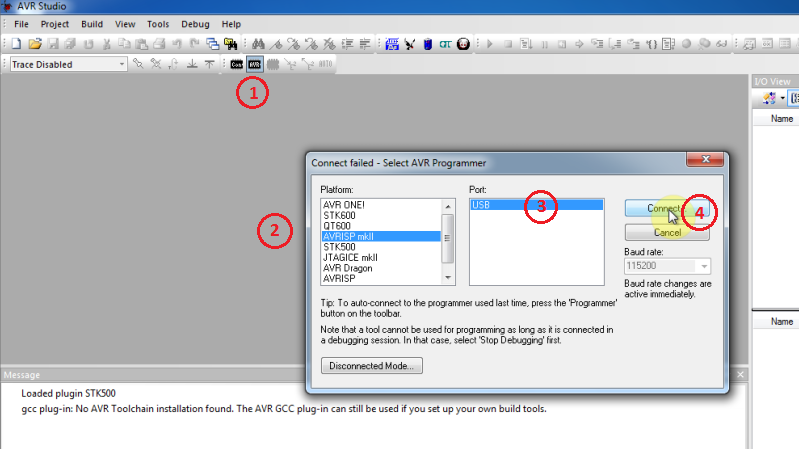This screenshot has width=799, height=449.
Task: Click the Platform list scroll-down arrow
Action: [x=448, y=278]
